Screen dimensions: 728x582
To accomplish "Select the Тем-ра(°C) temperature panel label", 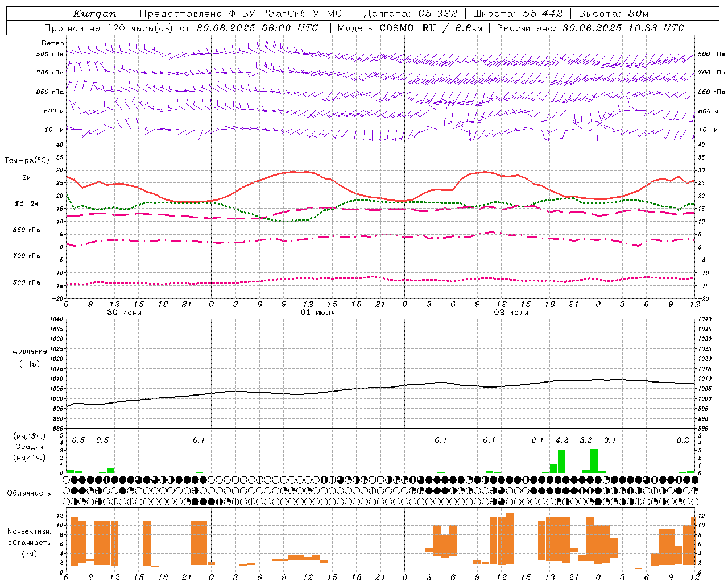I will (x=27, y=161).
